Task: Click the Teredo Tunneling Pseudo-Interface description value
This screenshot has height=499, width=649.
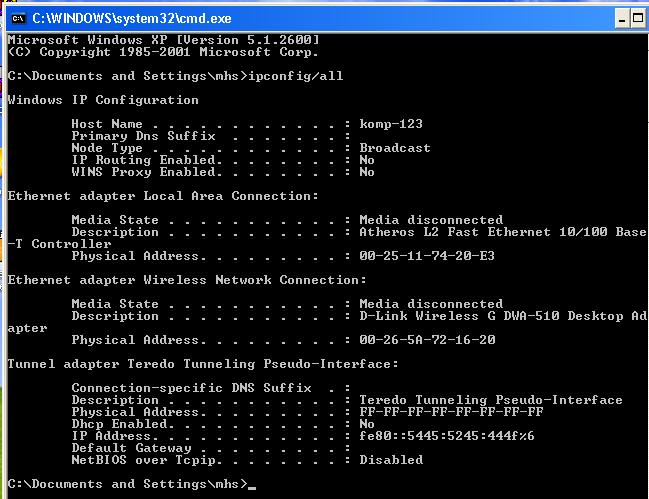Action: coord(490,400)
